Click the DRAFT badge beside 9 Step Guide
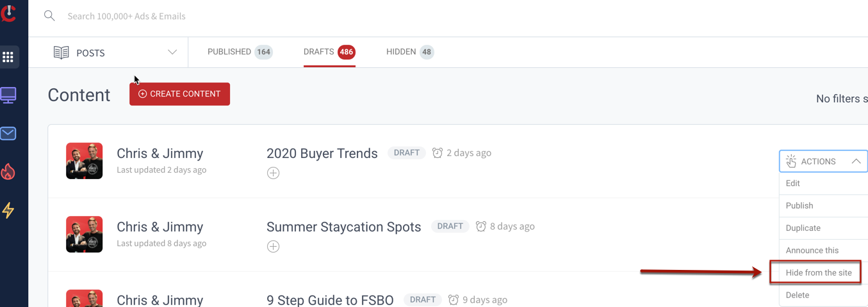Image resolution: width=868 pixels, height=307 pixels. tap(423, 299)
